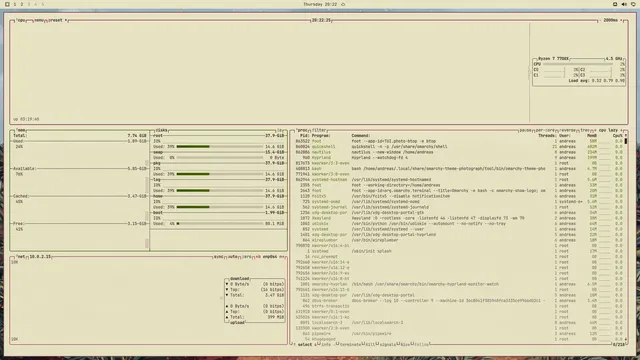The width and height of the screenshot is (640, 360).
Task: Increase the 2000ms update interval with plus
Action: click(x=621, y=20)
